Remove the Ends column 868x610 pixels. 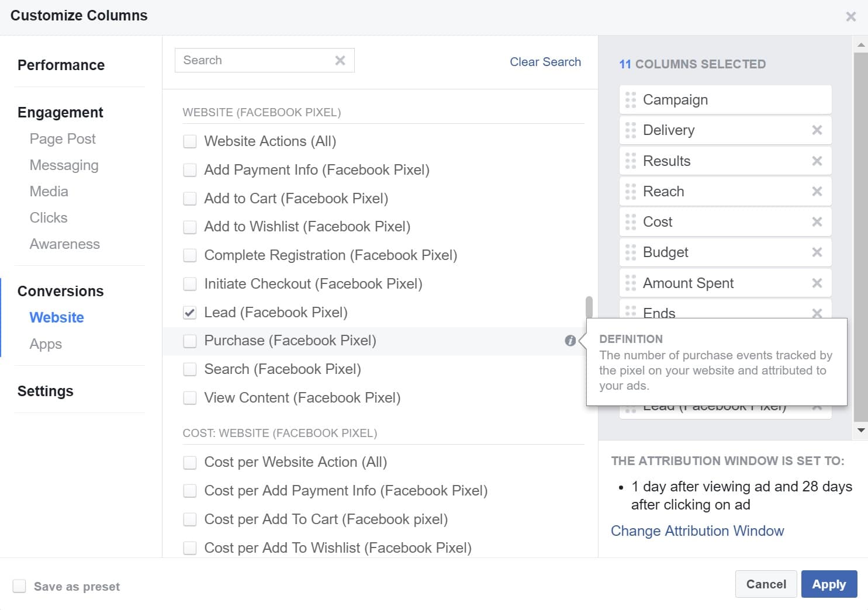point(817,313)
